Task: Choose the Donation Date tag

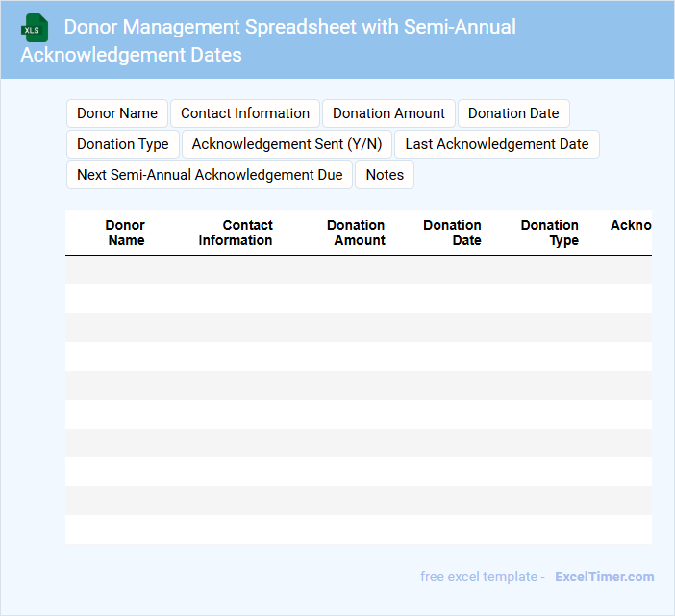Action: coord(513,113)
